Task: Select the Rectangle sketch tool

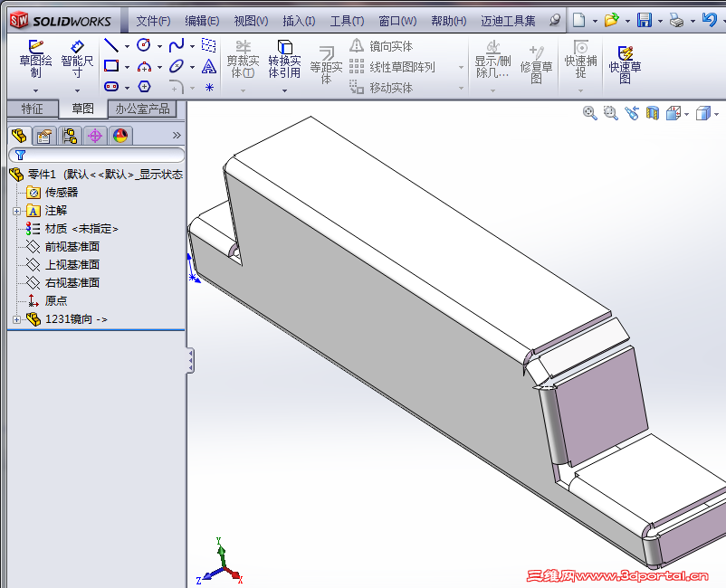Action: point(111,66)
